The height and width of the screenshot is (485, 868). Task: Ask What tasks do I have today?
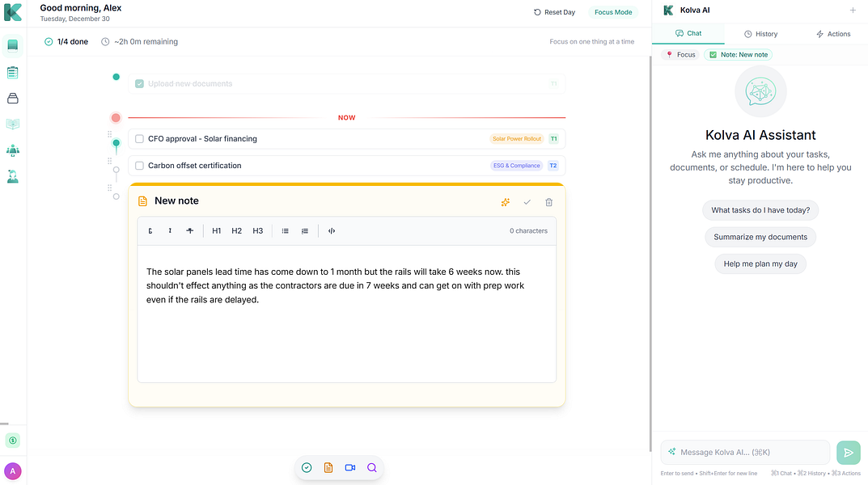tap(760, 210)
